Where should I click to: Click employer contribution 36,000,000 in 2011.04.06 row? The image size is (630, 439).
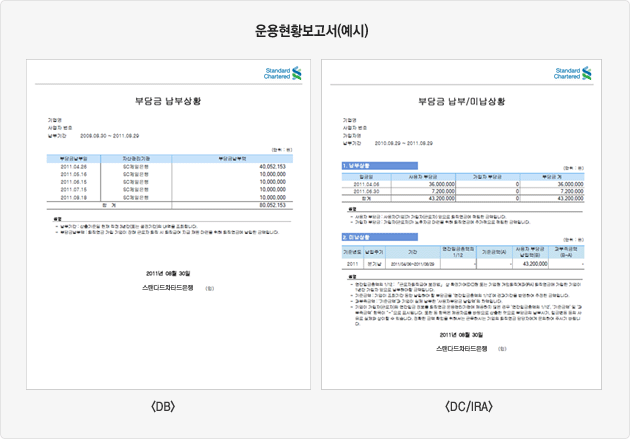coord(442,184)
